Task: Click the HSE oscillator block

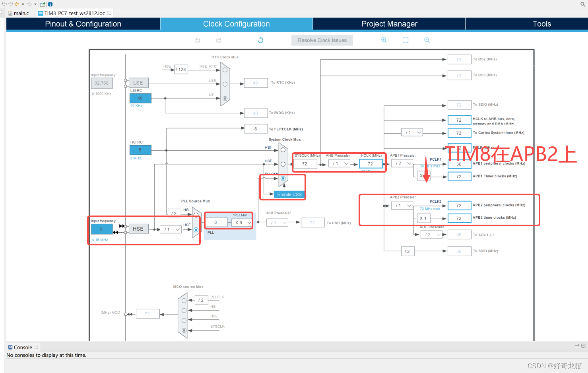Action: point(138,229)
